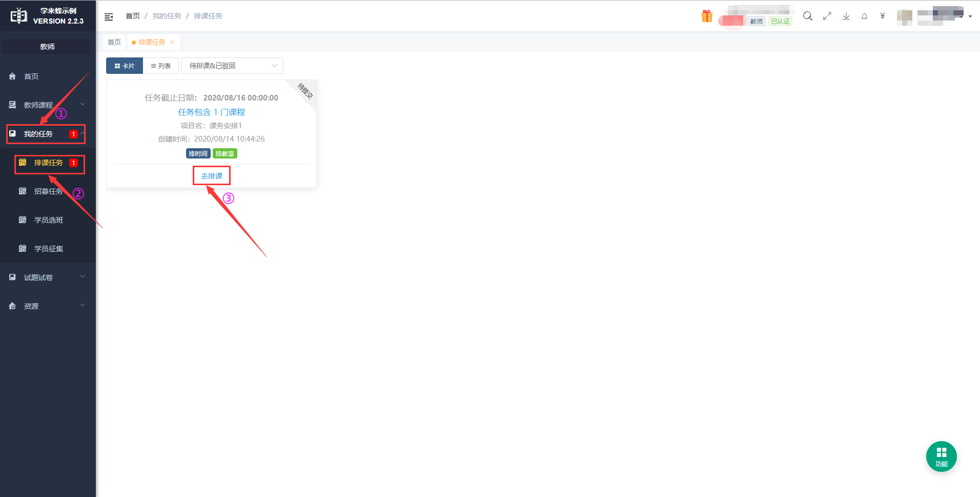Toggle fullscreen with the expand arrows icon
980x497 pixels.
click(x=827, y=16)
